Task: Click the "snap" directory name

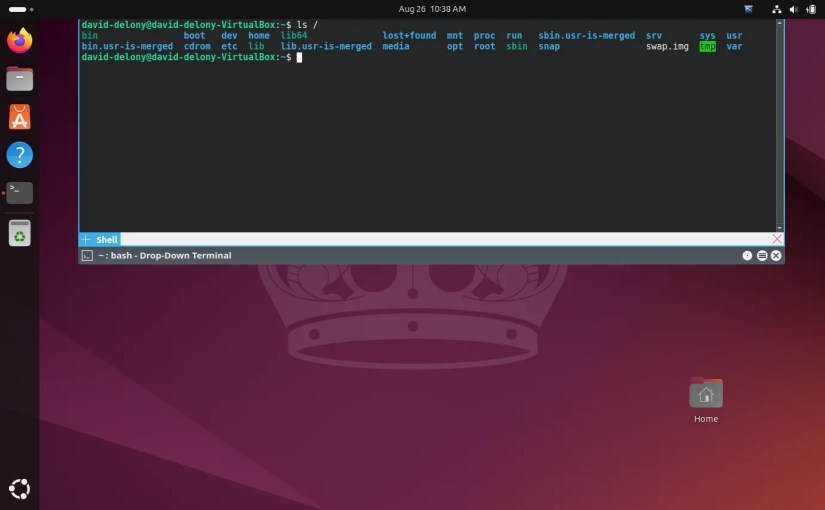Action: point(549,46)
